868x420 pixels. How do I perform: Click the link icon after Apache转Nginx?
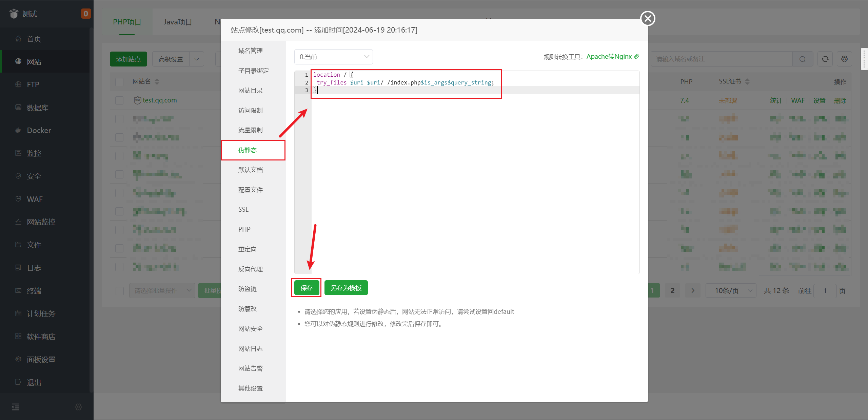(637, 56)
